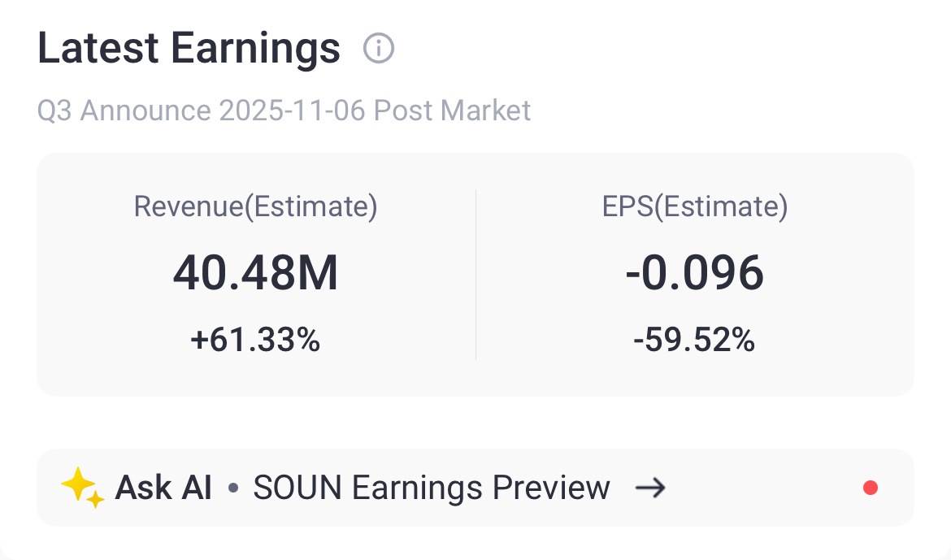This screenshot has height=560, width=951.
Task: Click the +61.33% revenue change
Action: tap(255, 340)
